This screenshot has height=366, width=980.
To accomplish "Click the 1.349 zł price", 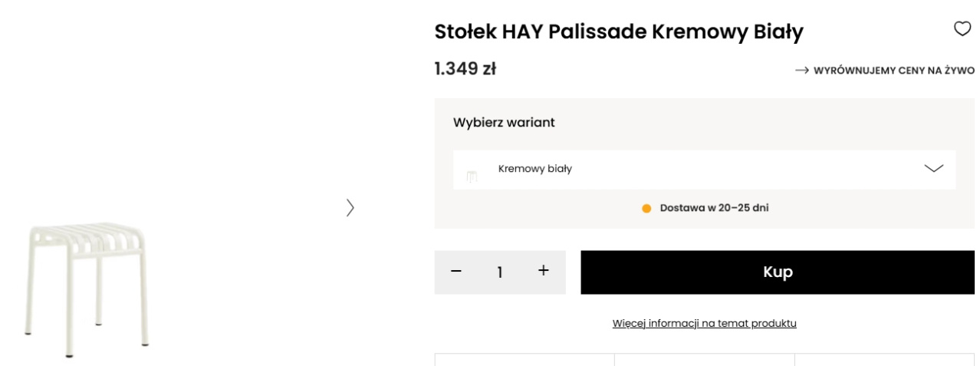I will point(465,69).
